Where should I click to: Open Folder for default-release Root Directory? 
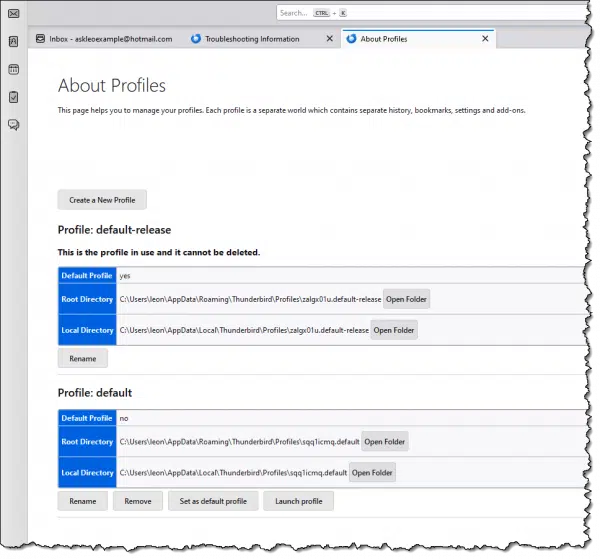[406, 299]
